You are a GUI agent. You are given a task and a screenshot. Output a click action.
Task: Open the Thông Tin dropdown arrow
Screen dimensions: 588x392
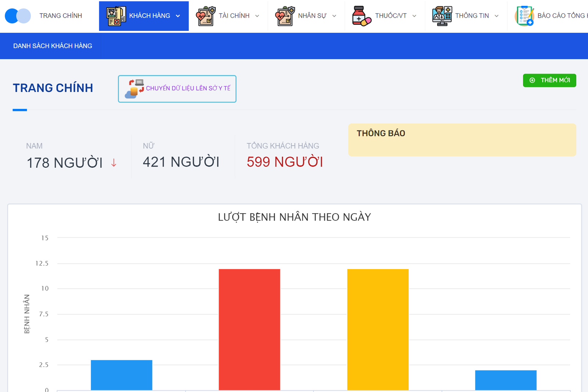496,16
